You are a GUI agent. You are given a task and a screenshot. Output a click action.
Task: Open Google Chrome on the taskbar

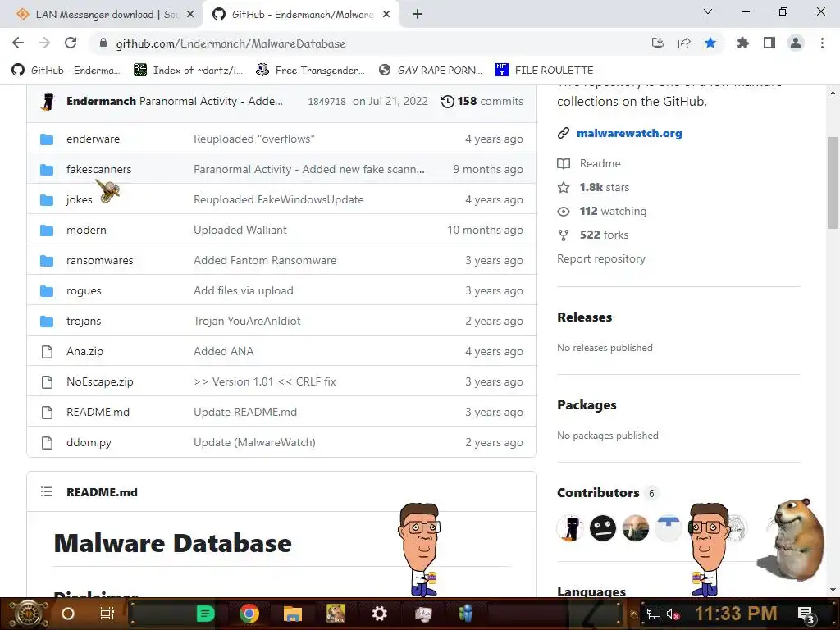[249, 614]
